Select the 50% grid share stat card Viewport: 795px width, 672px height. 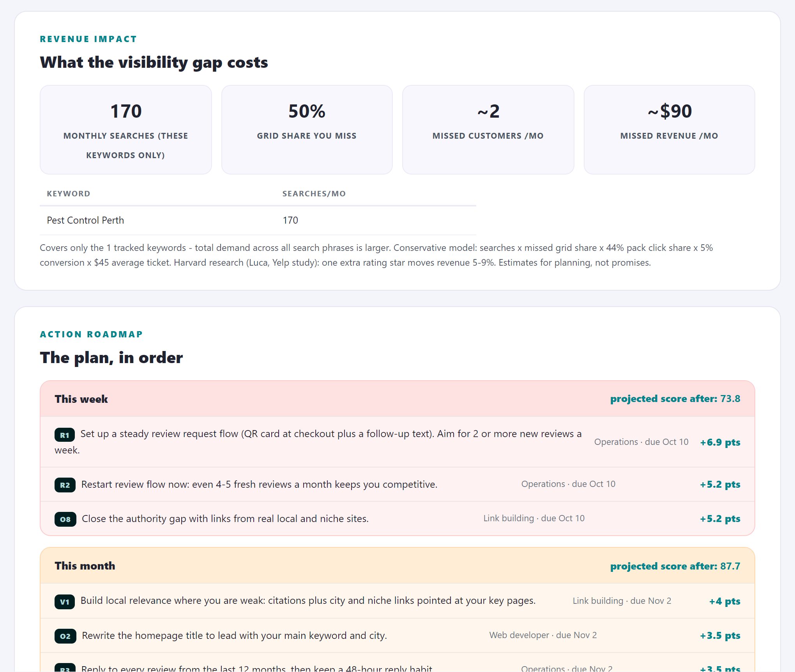(x=307, y=130)
